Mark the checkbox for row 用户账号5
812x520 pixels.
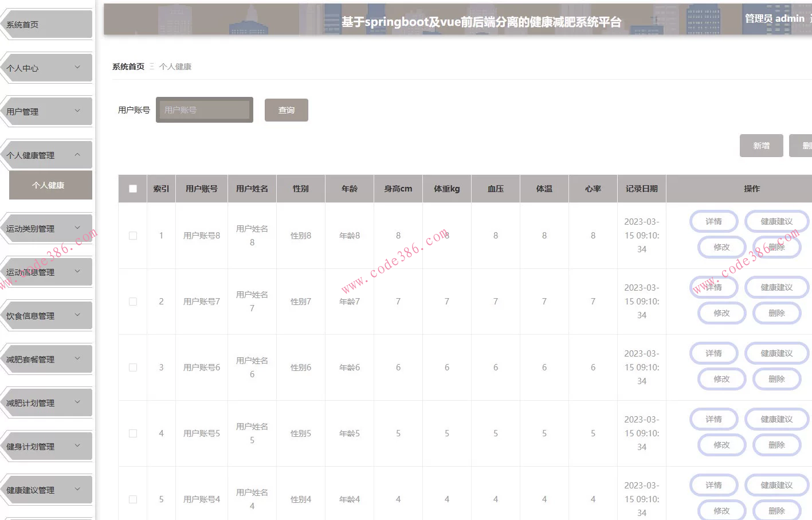[x=133, y=433]
